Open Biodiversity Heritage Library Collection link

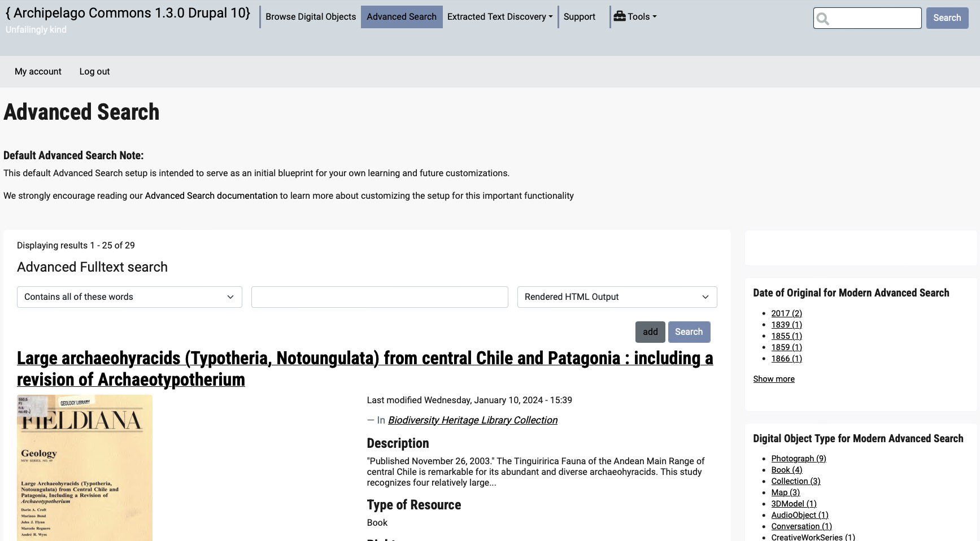click(x=472, y=420)
